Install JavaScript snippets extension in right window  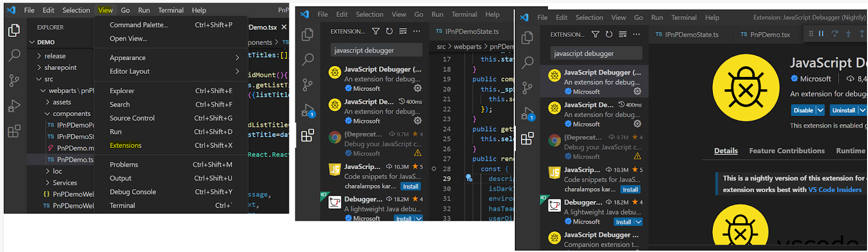point(630,190)
